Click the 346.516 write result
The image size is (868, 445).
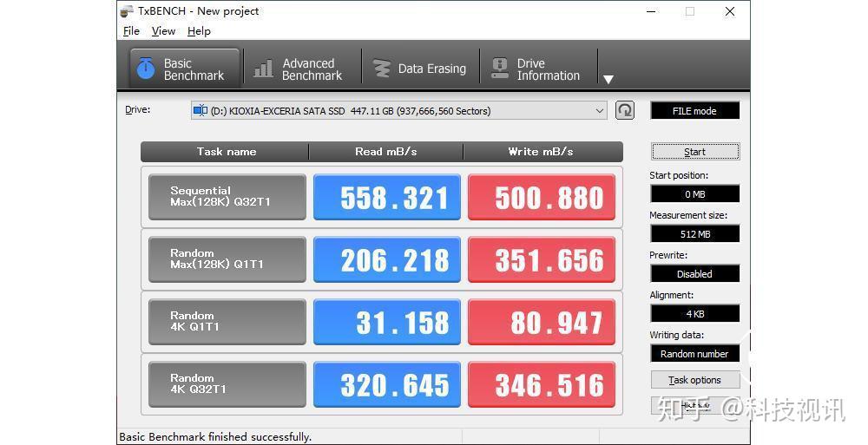click(x=542, y=384)
